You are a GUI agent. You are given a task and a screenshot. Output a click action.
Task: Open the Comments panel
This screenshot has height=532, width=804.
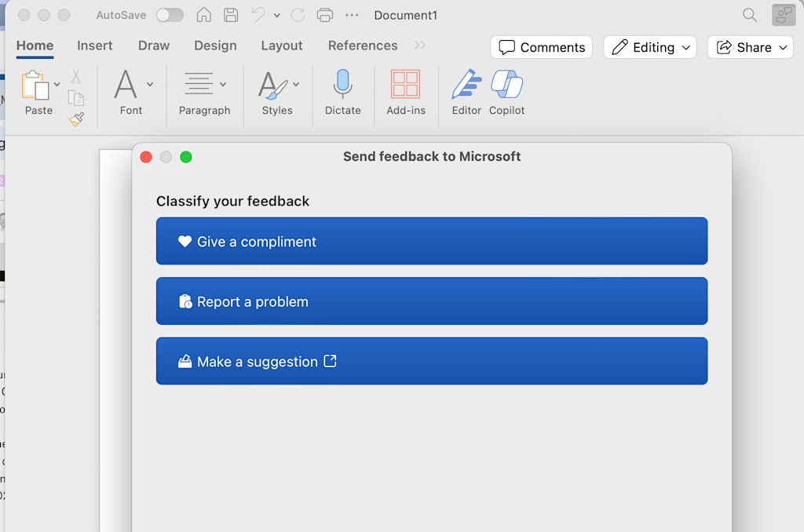(x=541, y=47)
